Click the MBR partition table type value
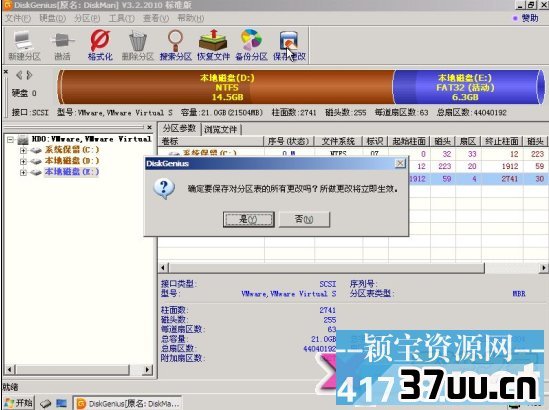 [x=519, y=294]
